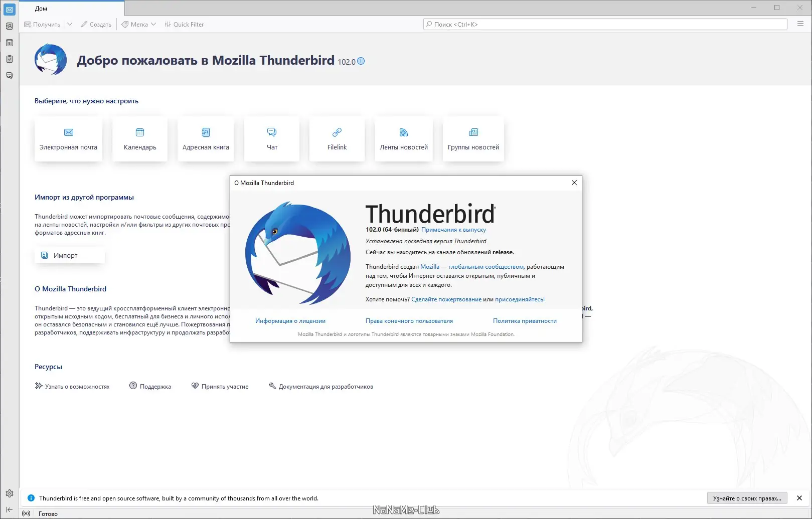Set up Filelink card

(337, 139)
